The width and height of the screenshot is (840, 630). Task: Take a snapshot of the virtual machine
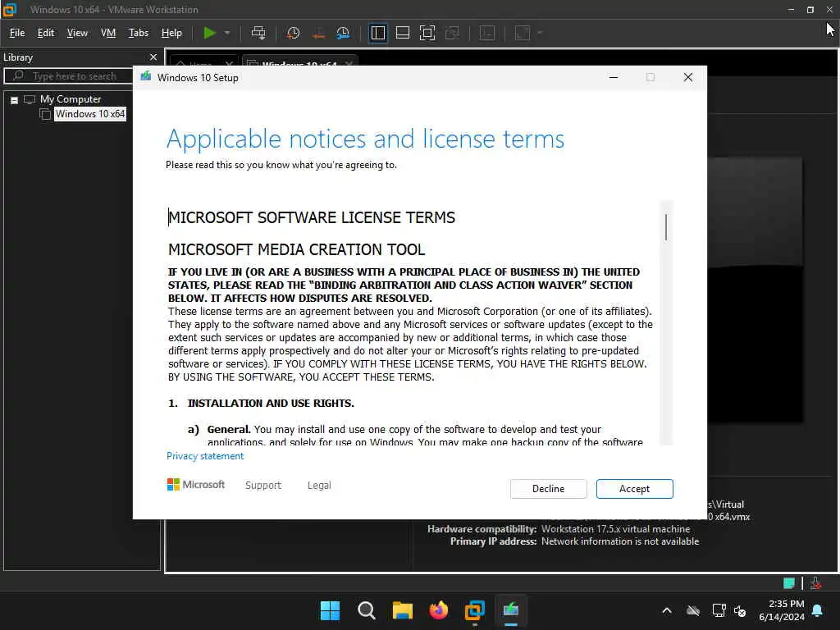tap(293, 33)
